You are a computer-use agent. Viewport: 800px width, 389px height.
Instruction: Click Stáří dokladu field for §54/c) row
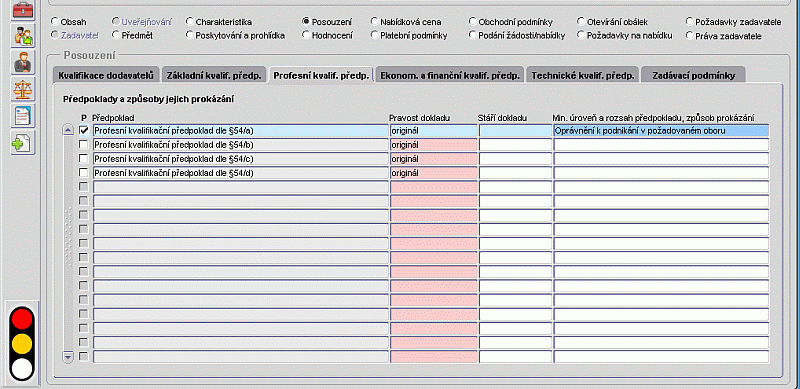515,159
